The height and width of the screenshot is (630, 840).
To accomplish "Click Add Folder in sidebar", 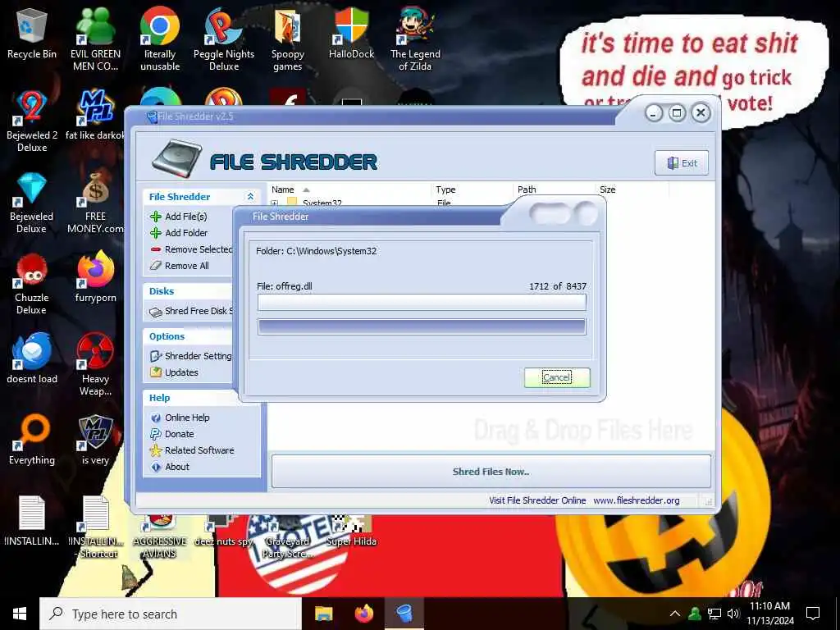I will click(178, 233).
